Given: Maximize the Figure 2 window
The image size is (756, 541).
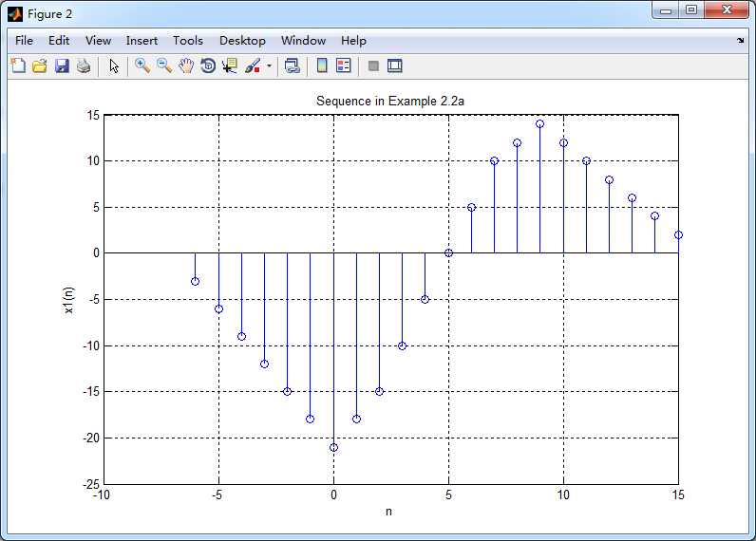Looking at the screenshot, I should coord(690,10).
